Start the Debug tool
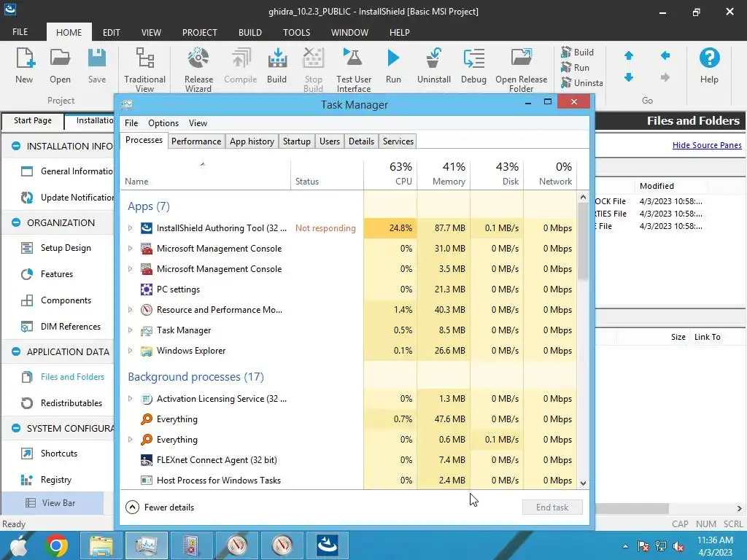This screenshot has height=560, width=747. click(473, 66)
